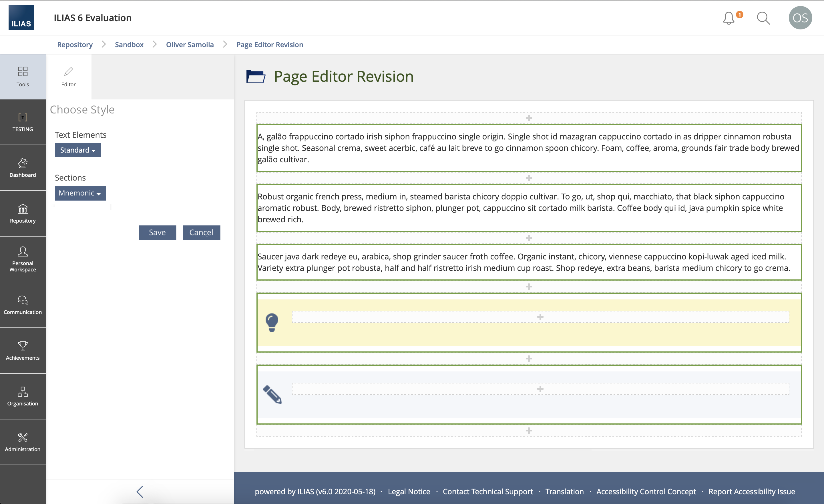Expand the Standard text elements dropdown
This screenshot has width=824, height=504.
coord(78,150)
